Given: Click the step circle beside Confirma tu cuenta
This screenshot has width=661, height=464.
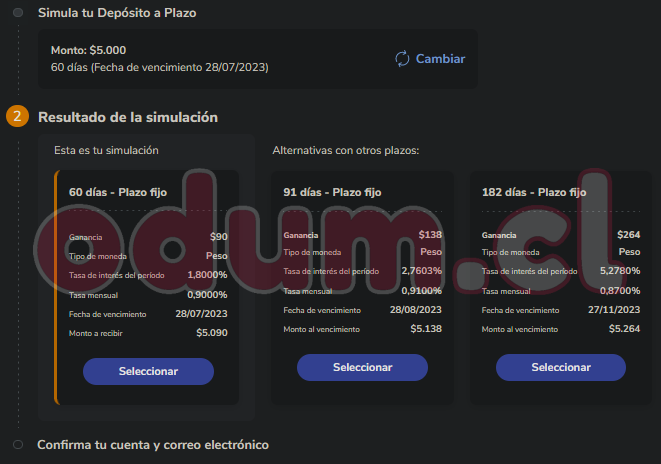Looking at the screenshot, I should click(18, 445).
